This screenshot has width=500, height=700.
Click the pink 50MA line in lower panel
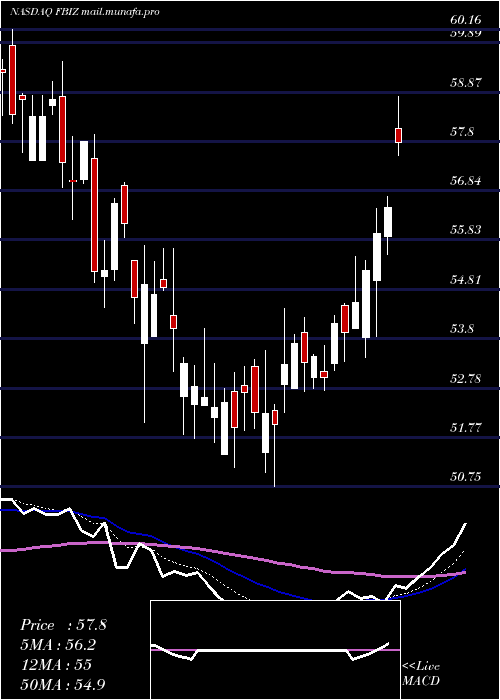click(232, 554)
